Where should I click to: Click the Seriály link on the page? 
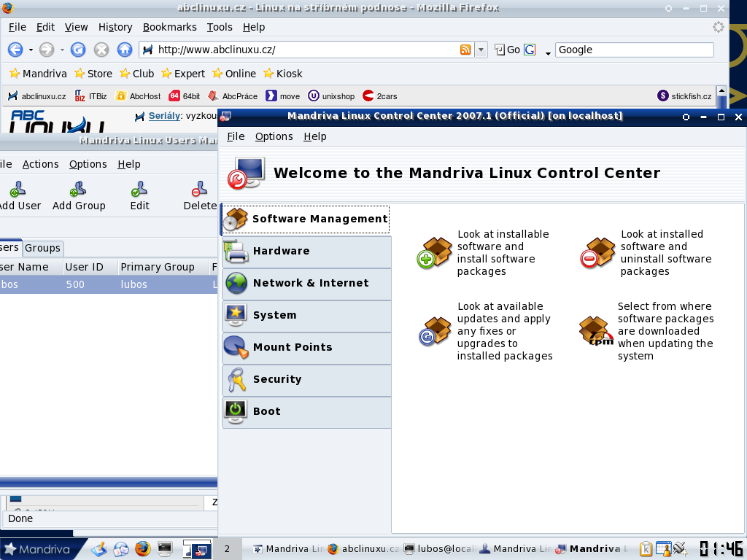pyautogui.click(x=164, y=116)
